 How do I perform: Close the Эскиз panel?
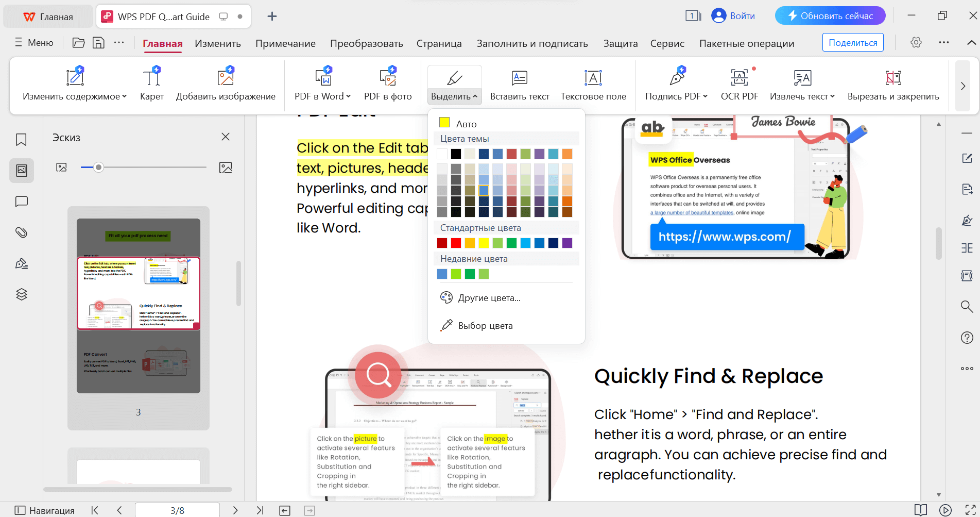click(226, 137)
